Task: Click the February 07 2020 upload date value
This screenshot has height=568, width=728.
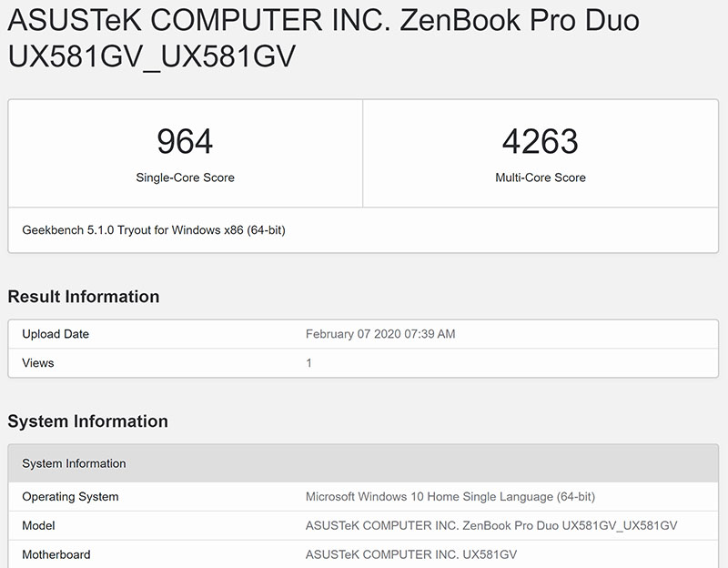Action: (x=380, y=334)
